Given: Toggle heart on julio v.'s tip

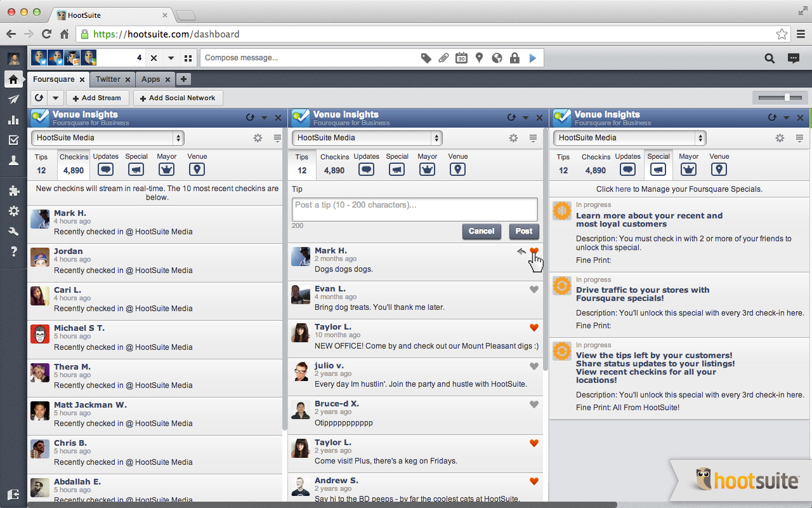Looking at the screenshot, I should pyautogui.click(x=534, y=366).
